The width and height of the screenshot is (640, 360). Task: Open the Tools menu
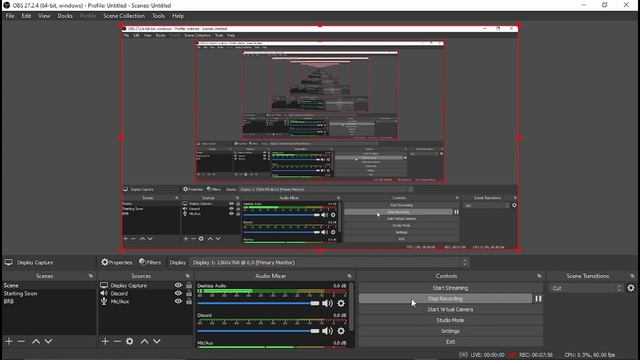click(x=158, y=16)
